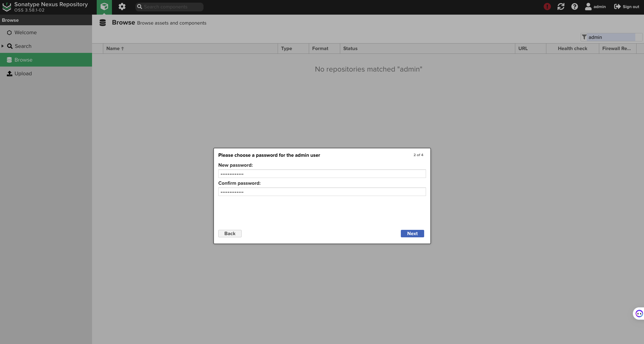Open the help question mark menu
644x344 pixels.
574,7
